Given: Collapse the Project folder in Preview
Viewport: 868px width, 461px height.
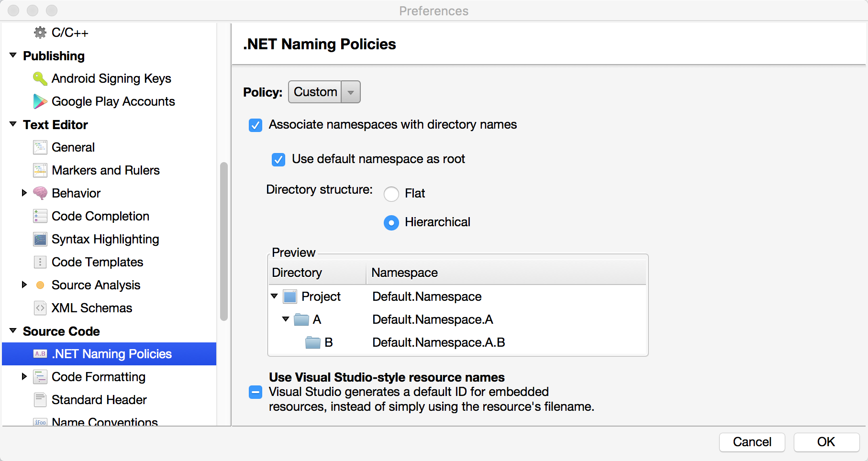Looking at the screenshot, I should (274, 296).
